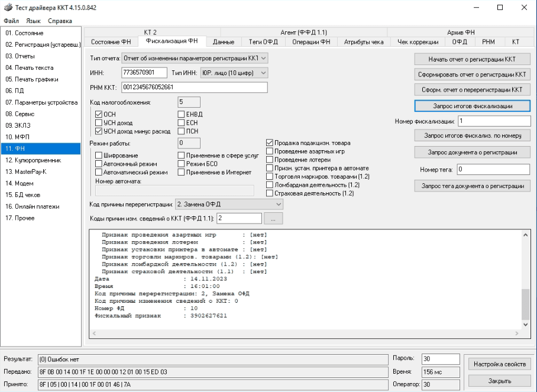The width and height of the screenshot is (537, 392).
Task: Expand the Тип ИНН combo box
Action: 234,72
